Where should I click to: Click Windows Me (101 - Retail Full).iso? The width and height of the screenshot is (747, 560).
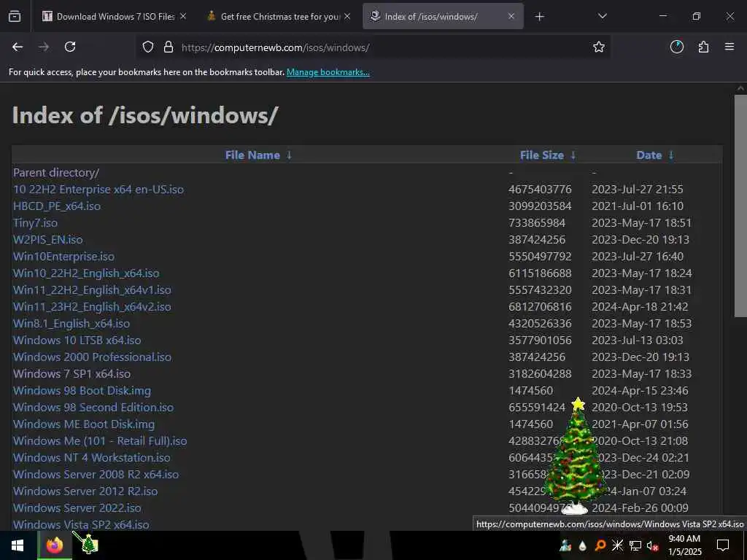click(99, 441)
